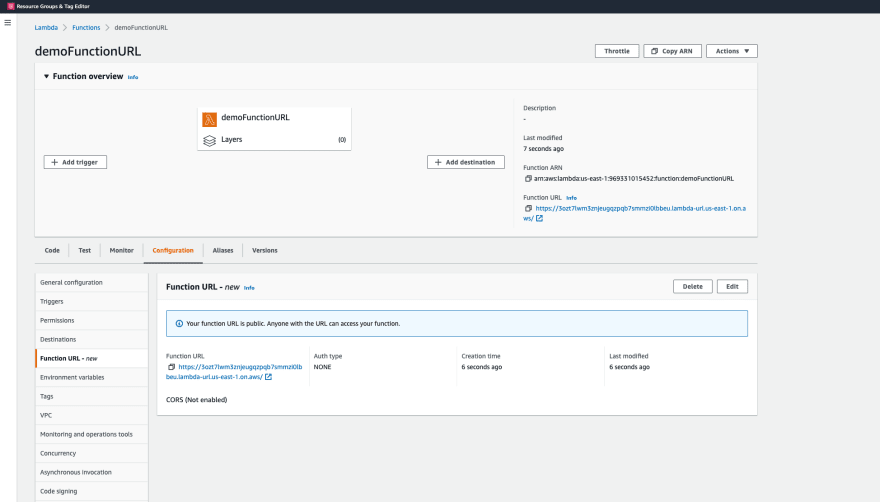The image size is (880, 502).
Task: Click the Copy ARN button
Action: point(672,51)
